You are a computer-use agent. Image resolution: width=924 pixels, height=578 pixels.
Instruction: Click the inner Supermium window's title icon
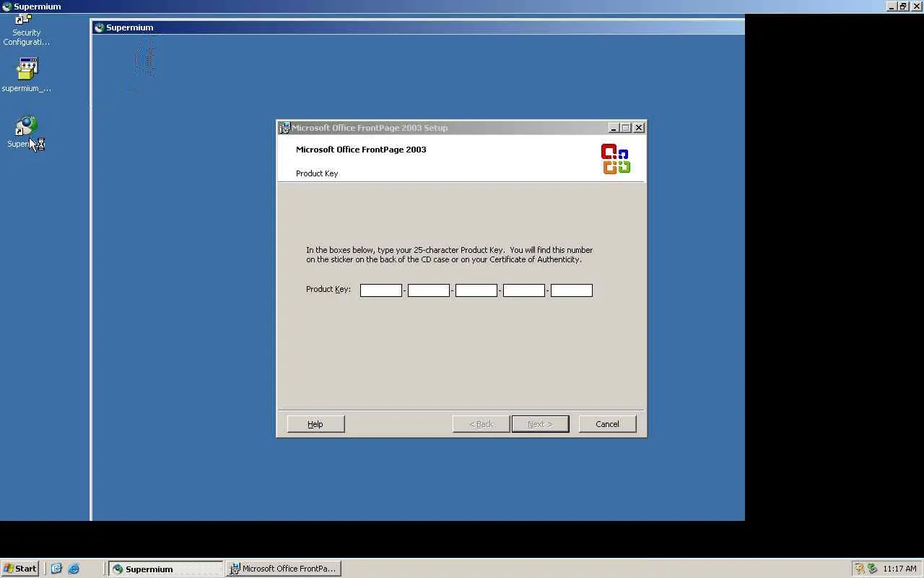[x=100, y=27]
